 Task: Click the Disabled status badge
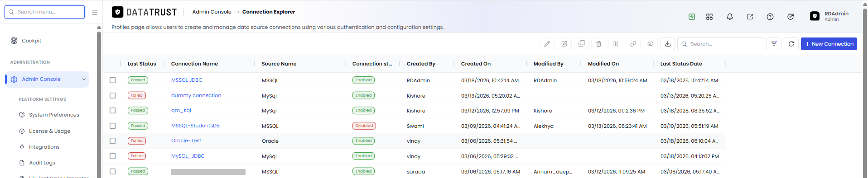(364, 126)
